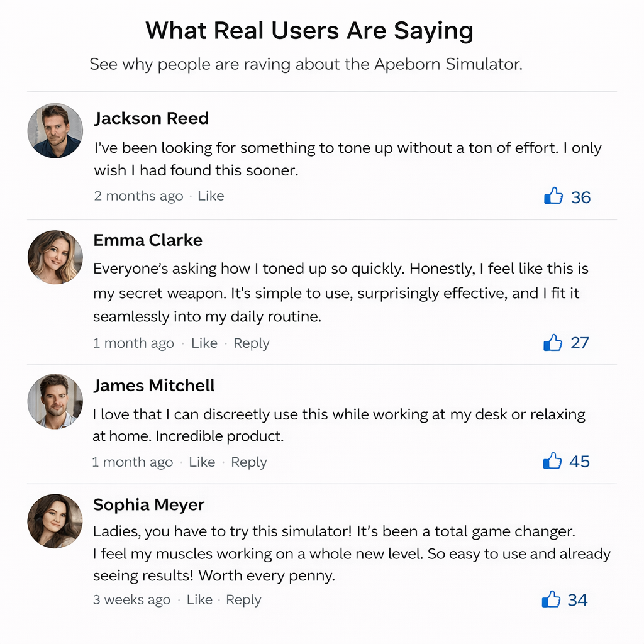Click the "2 months ago" timestamp

coord(138,196)
